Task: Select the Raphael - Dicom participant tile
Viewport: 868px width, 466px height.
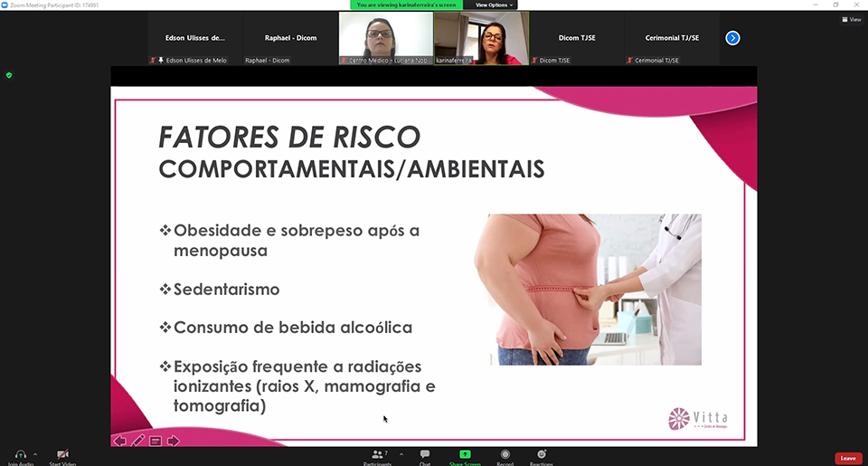Action: [289, 39]
